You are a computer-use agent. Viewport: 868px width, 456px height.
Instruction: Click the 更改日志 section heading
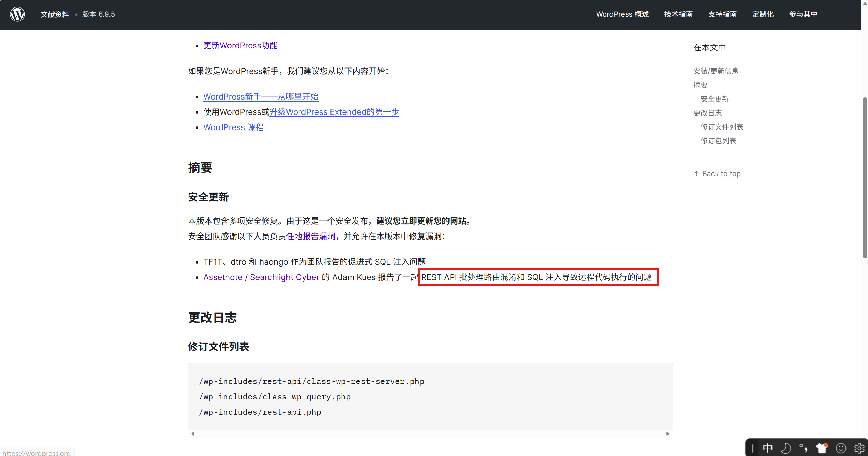(x=212, y=318)
